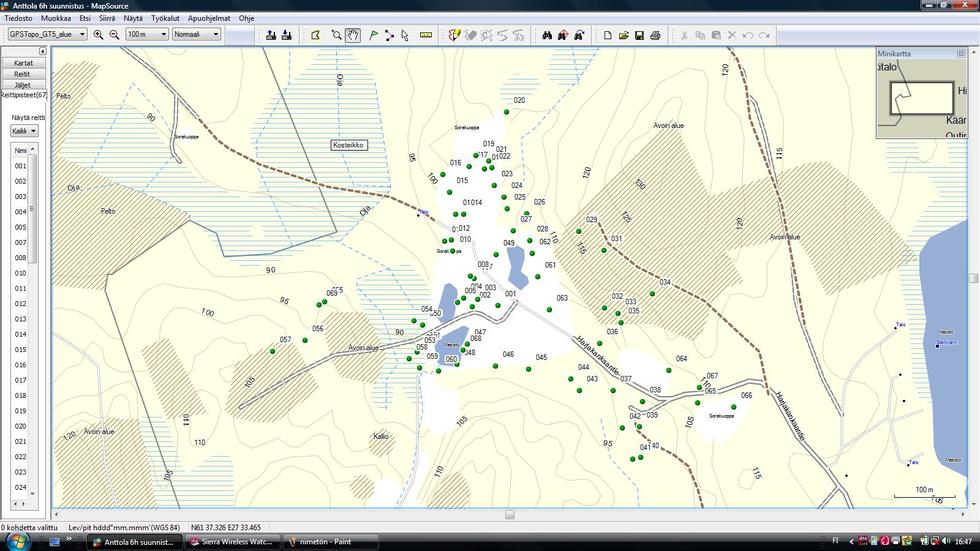Click the save floppy disk icon
The height and width of the screenshot is (551, 980).
(x=639, y=35)
